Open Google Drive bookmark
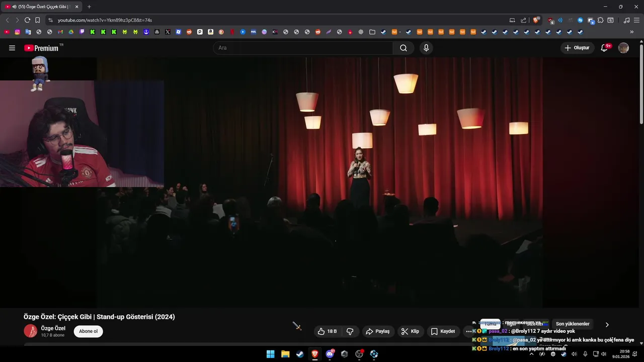 tap(71, 32)
